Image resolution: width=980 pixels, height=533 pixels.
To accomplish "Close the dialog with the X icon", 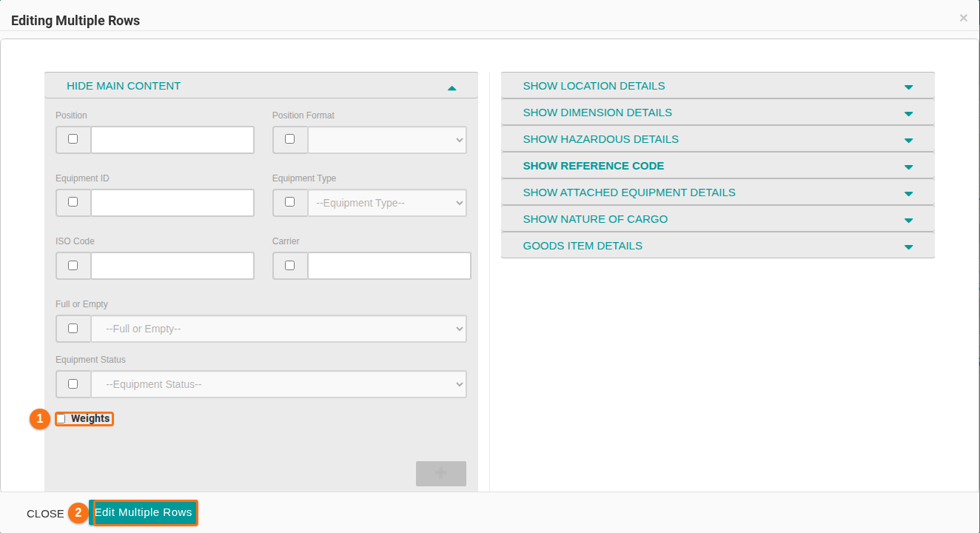I will (963, 19).
